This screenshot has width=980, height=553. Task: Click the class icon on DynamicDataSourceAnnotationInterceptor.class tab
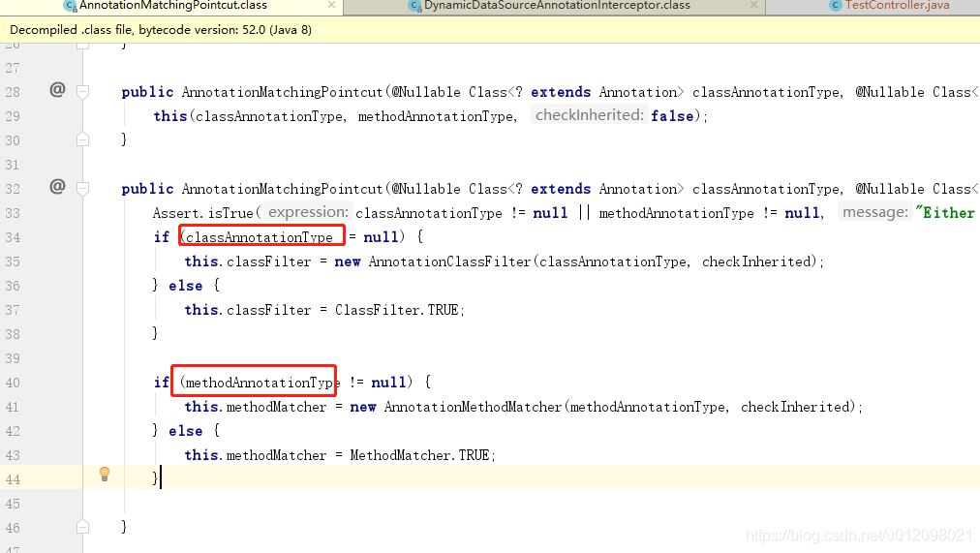coord(415,6)
